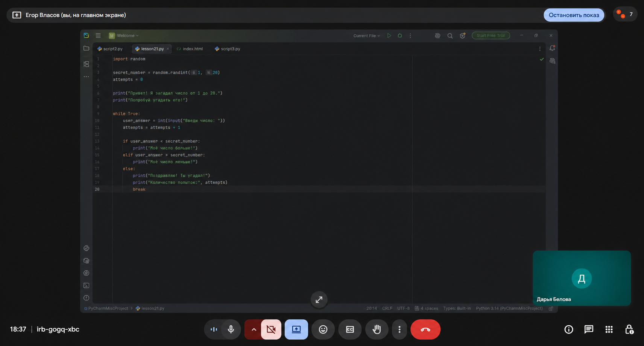Switch to the script2.py tab
Image resolution: width=644 pixels, height=346 pixels.
pyautogui.click(x=110, y=49)
